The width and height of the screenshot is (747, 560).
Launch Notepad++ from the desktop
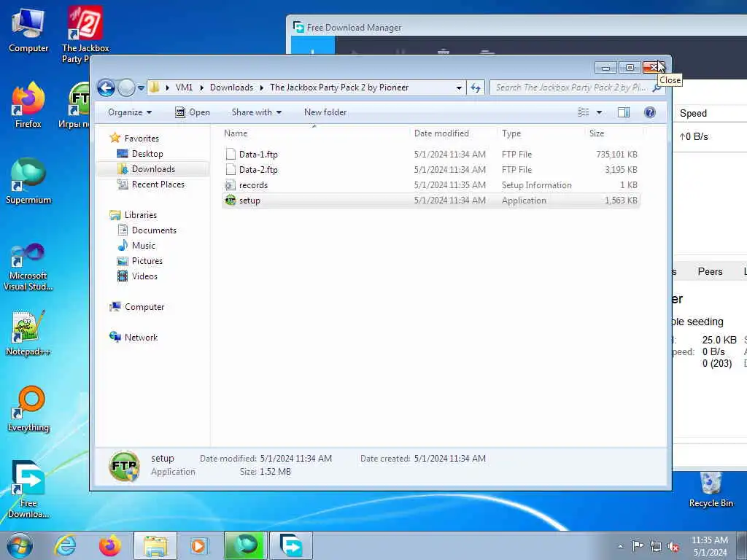point(28,333)
